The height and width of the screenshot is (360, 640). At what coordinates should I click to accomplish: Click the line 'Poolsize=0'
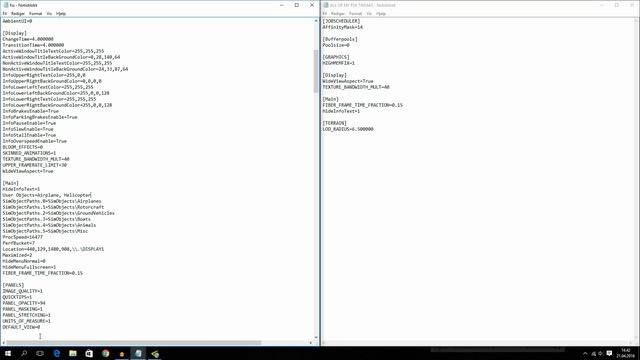coord(336,45)
